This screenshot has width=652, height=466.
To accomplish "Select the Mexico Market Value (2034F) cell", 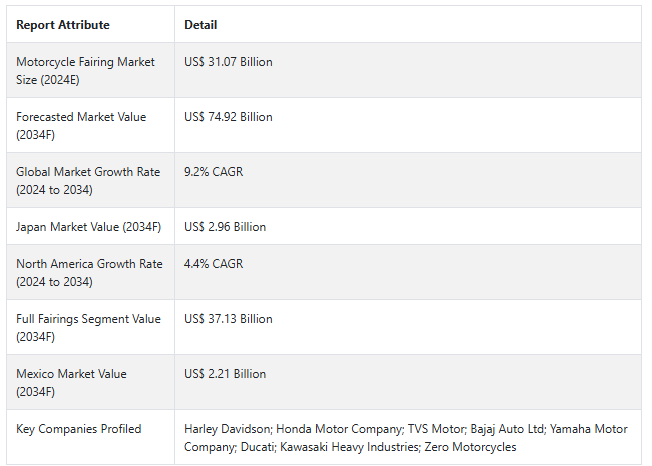I will point(71,382).
